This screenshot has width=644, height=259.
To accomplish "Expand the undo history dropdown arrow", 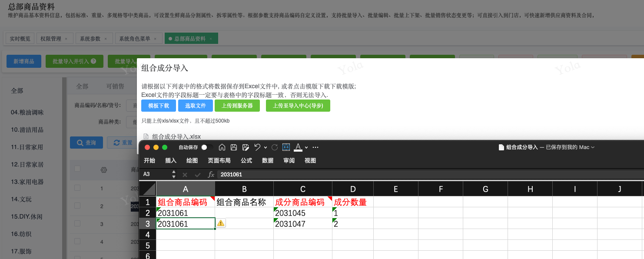I will [266, 147].
